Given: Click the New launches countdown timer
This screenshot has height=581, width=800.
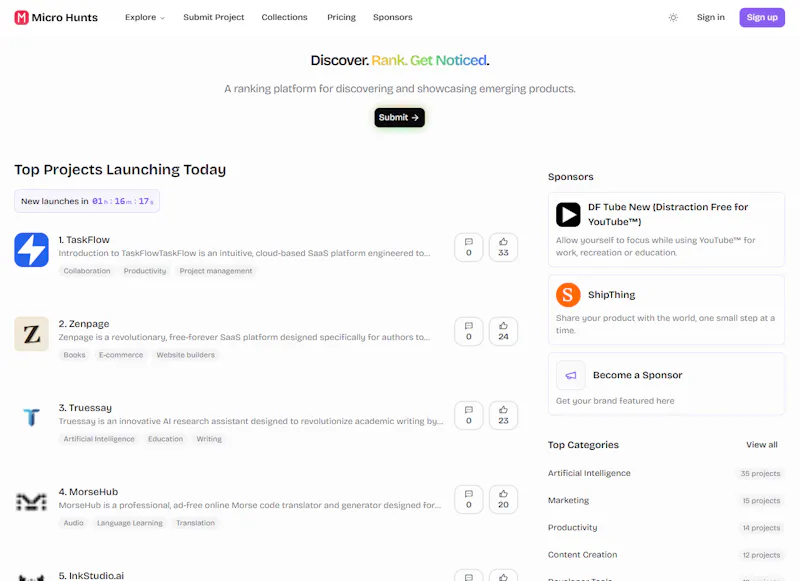Looking at the screenshot, I should pyautogui.click(x=87, y=201).
